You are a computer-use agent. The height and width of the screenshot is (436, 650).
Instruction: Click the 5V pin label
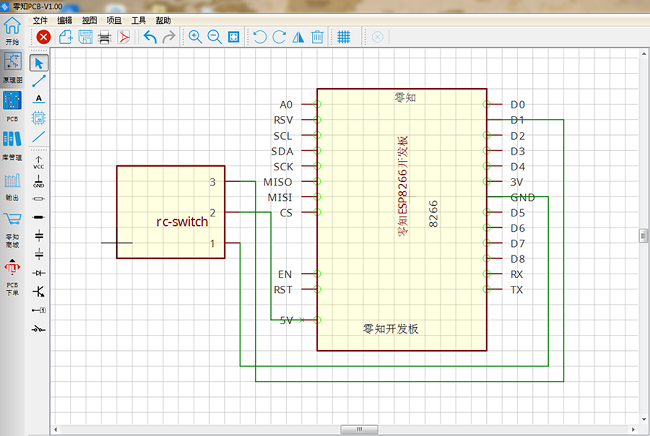286,320
